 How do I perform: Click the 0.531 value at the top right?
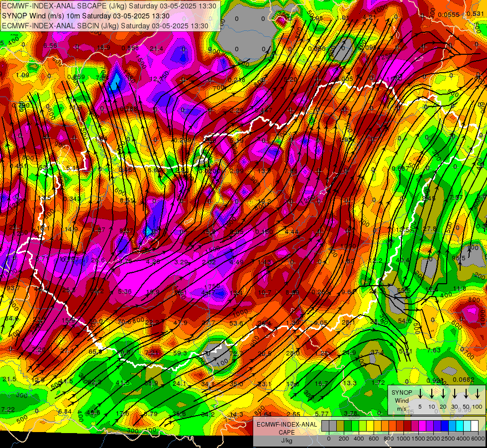pos(475,13)
